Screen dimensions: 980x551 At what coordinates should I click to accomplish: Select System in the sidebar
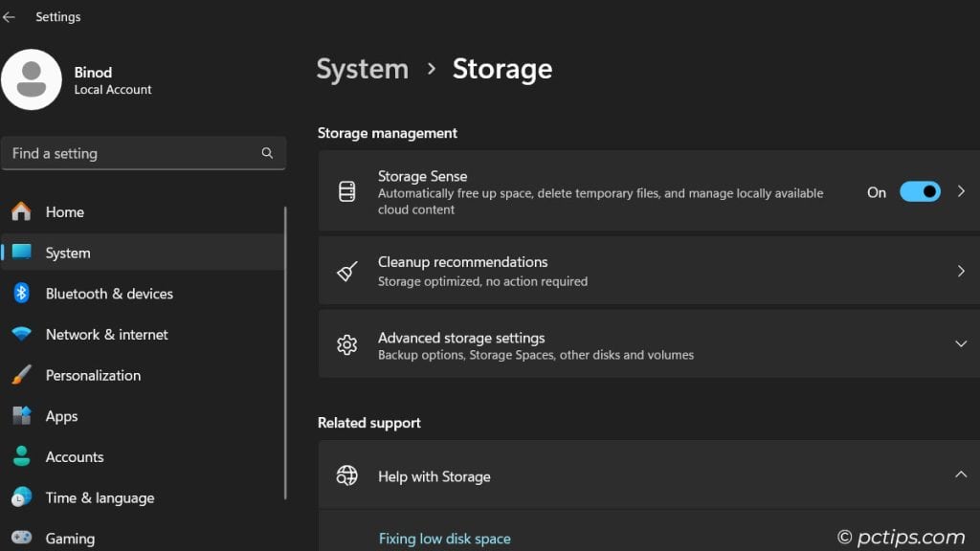pos(144,253)
